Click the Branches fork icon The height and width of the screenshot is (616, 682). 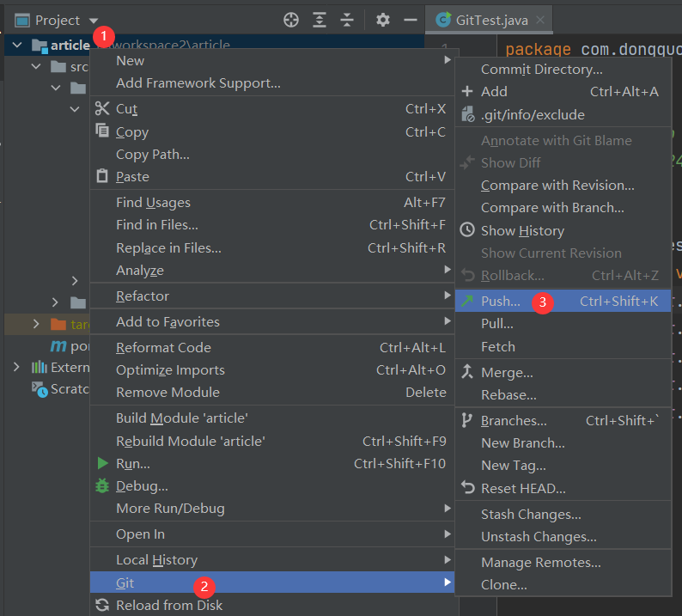pos(466,420)
